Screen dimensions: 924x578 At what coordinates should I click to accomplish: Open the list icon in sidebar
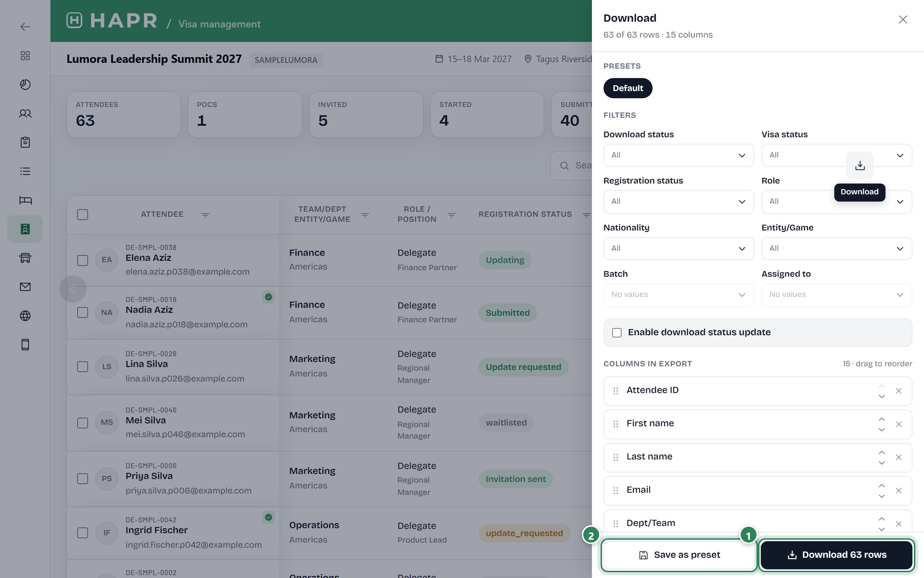tap(25, 171)
